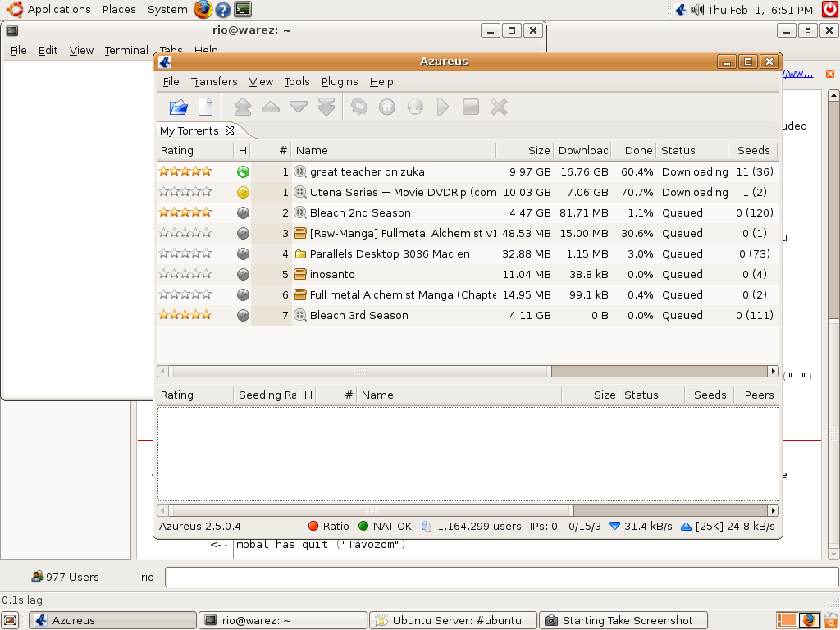Select the My Torrents tab
840x630 pixels.
(189, 130)
